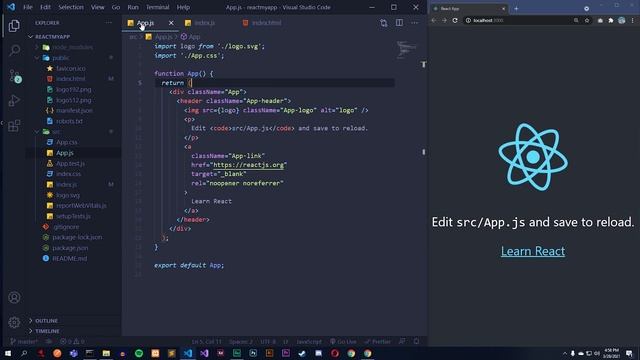Open package-lock.json file
This screenshot has width=640, height=360.
click(x=77, y=237)
